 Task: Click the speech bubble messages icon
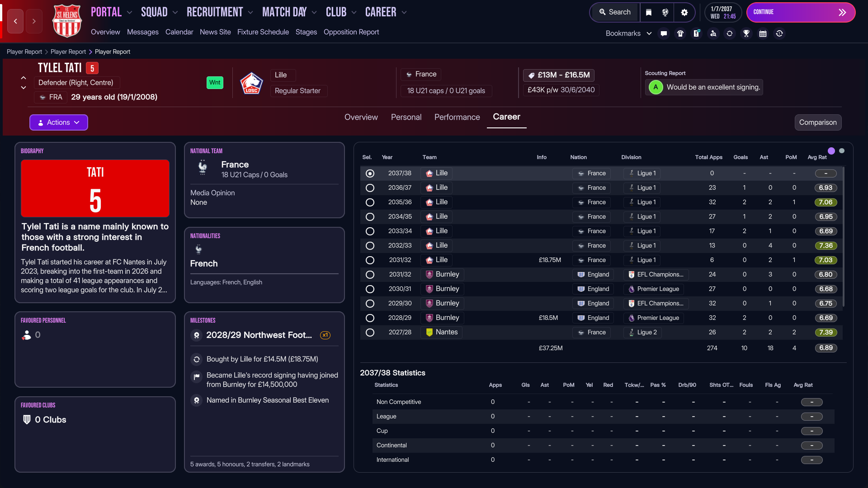point(664,33)
